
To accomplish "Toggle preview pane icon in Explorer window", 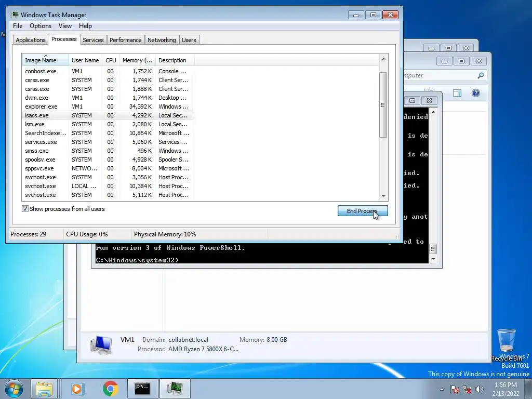I will click(457, 93).
